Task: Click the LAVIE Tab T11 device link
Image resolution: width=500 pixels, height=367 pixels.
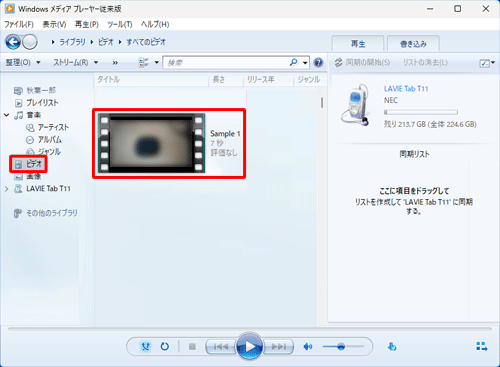Action: pos(406,89)
